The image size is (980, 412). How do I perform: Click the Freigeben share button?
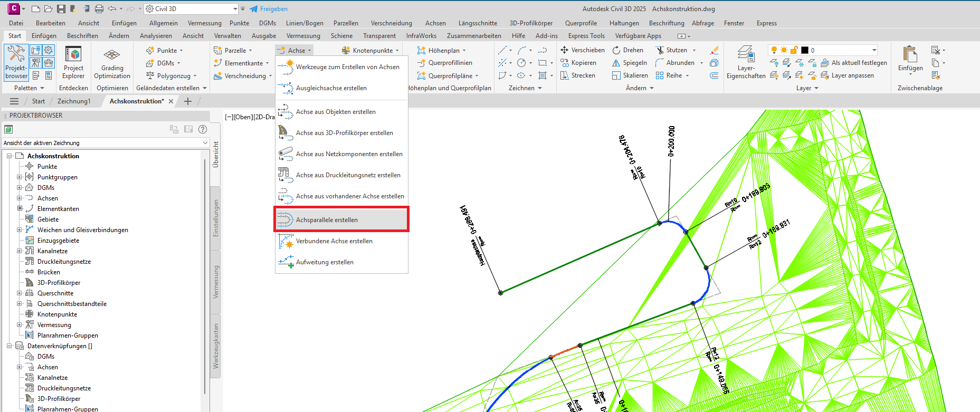[269, 9]
